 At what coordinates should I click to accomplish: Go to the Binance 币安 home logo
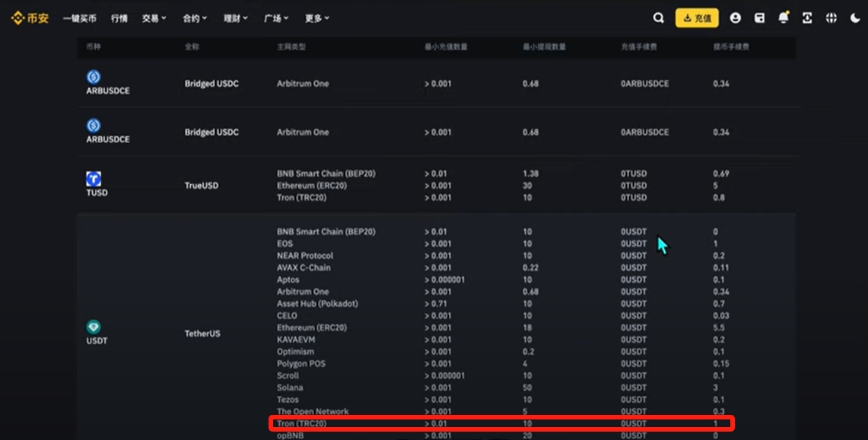click(30, 18)
